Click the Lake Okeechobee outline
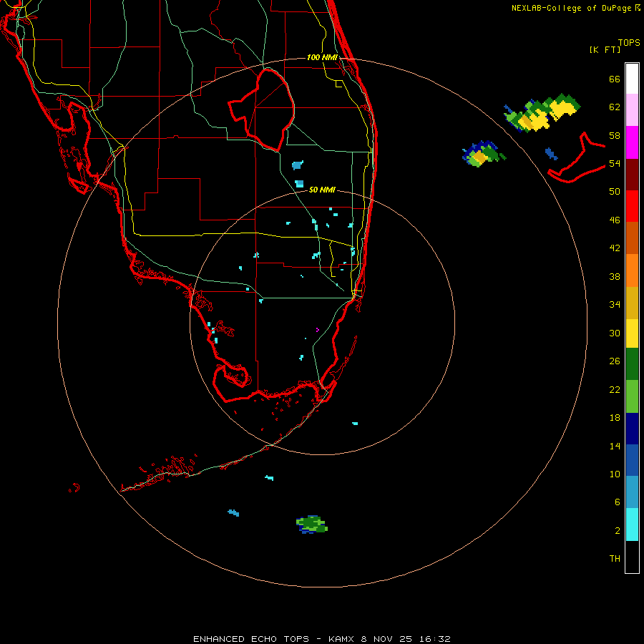 coord(262,109)
